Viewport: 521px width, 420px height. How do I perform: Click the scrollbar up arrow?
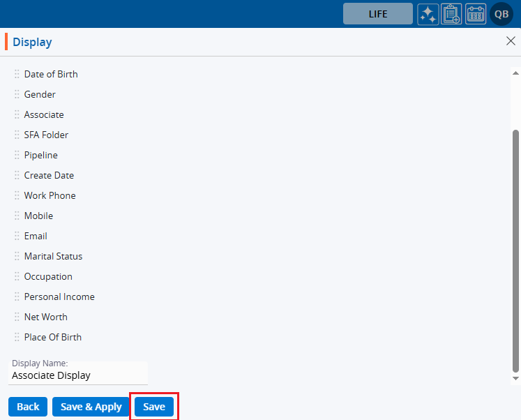(515, 73)
